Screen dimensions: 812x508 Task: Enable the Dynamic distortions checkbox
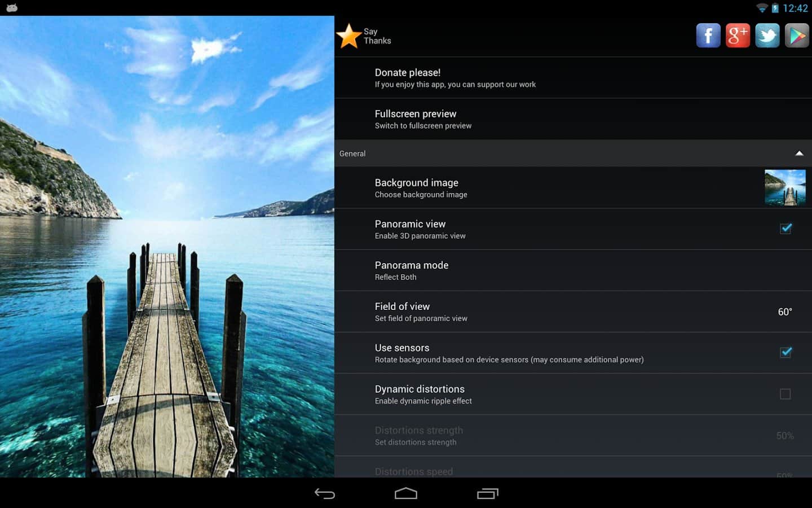pyautogui.click(x=785, y=394)
